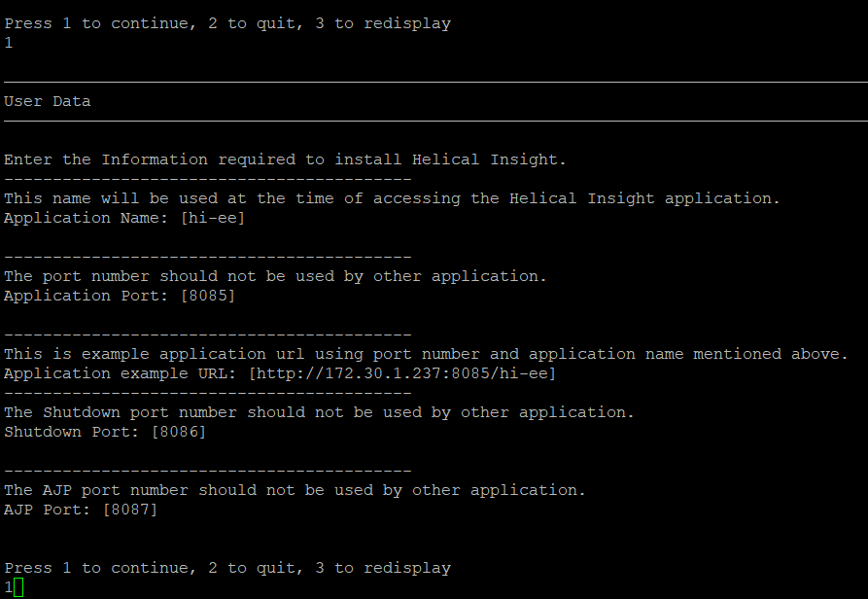Click the 'The Shutdown port number should not' line
This screenshot has width=868, height=599.
point(319,412)
